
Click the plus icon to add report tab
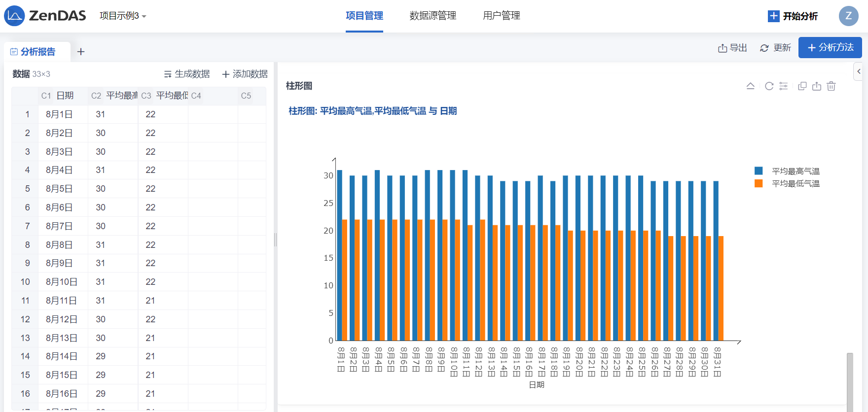[81, 52]
